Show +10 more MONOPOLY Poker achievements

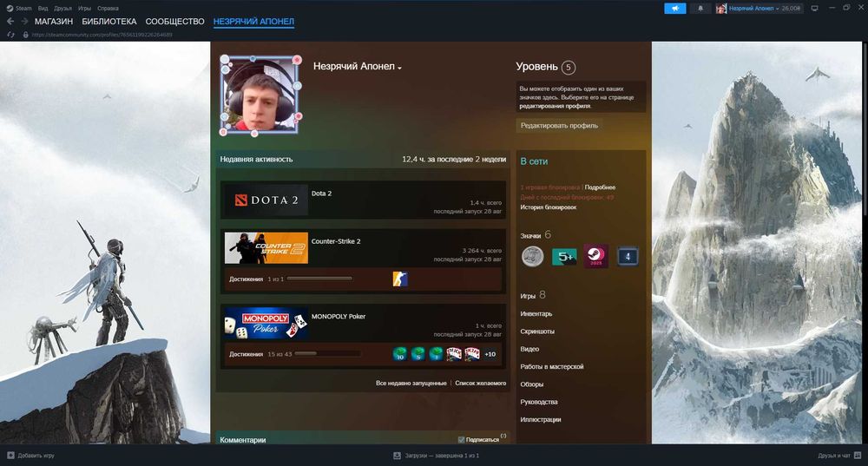(490, 354)
